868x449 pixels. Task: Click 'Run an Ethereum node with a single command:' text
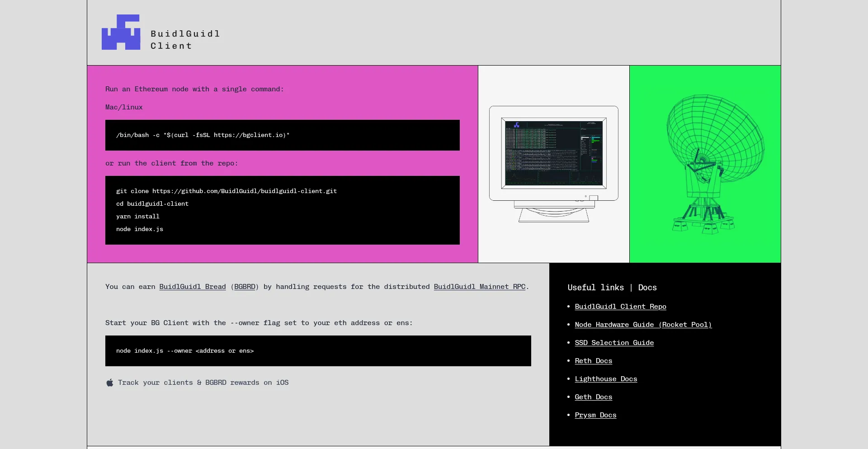coord(194,89)
